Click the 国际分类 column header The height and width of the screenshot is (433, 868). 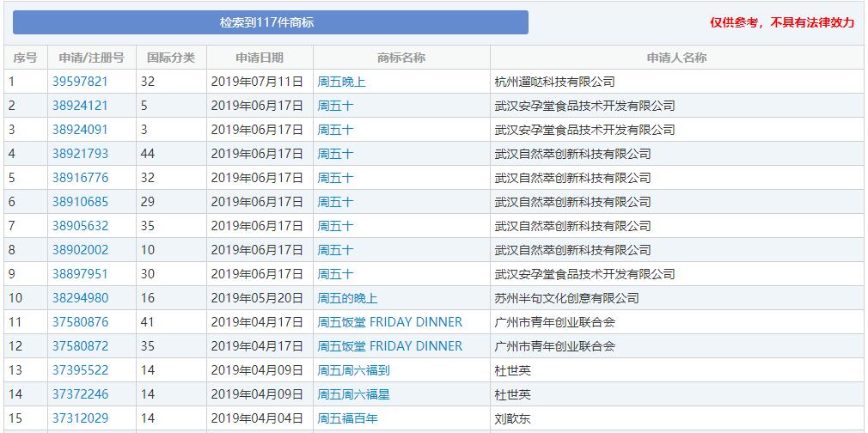tap(171, 58)
